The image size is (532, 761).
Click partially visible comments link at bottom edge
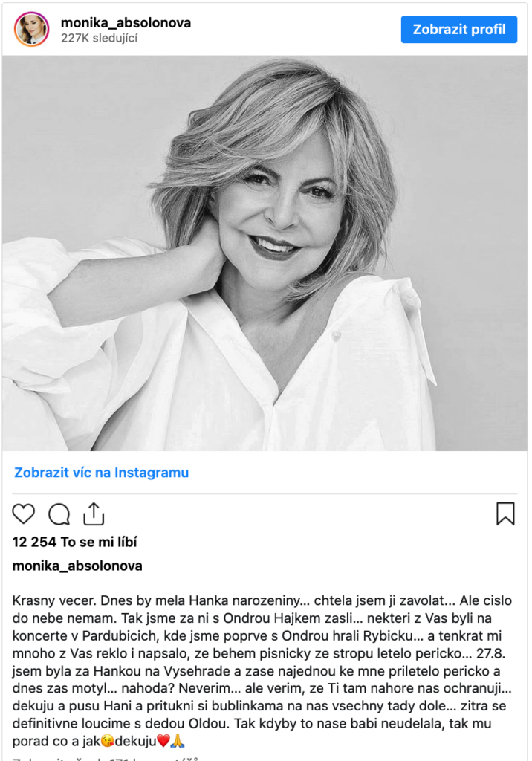point(106,758)
